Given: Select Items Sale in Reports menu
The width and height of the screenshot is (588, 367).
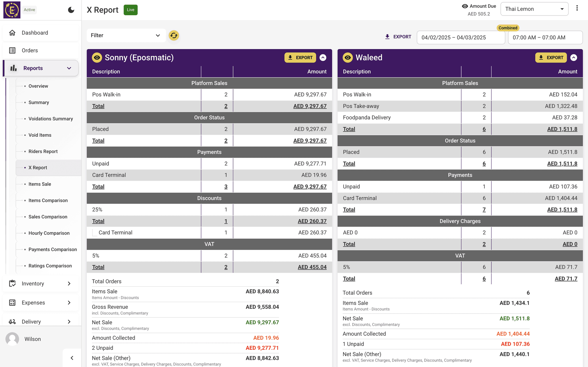Looking at the screenshot, I should point(40,184).
